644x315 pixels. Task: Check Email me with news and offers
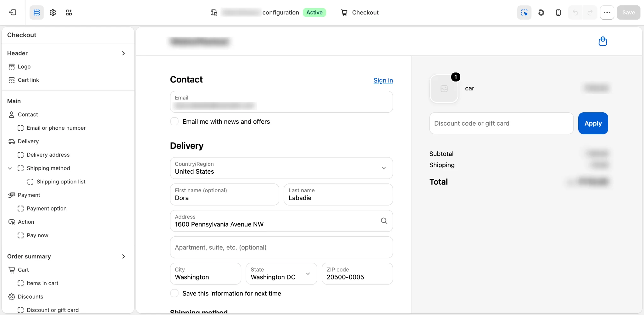point(174,121)
